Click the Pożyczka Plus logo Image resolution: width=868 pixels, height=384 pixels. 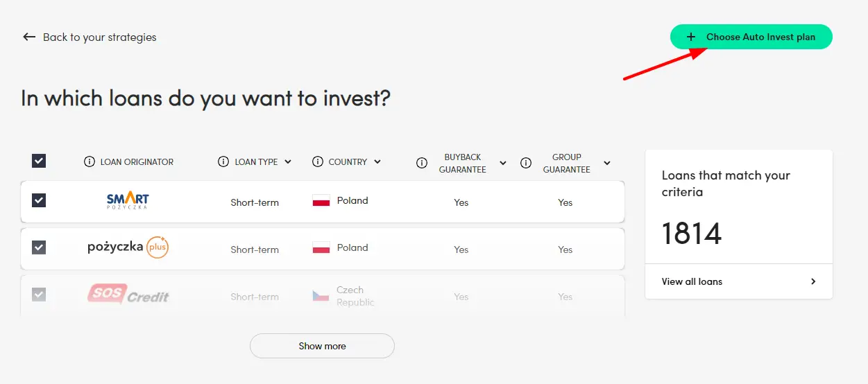[128, 247]
